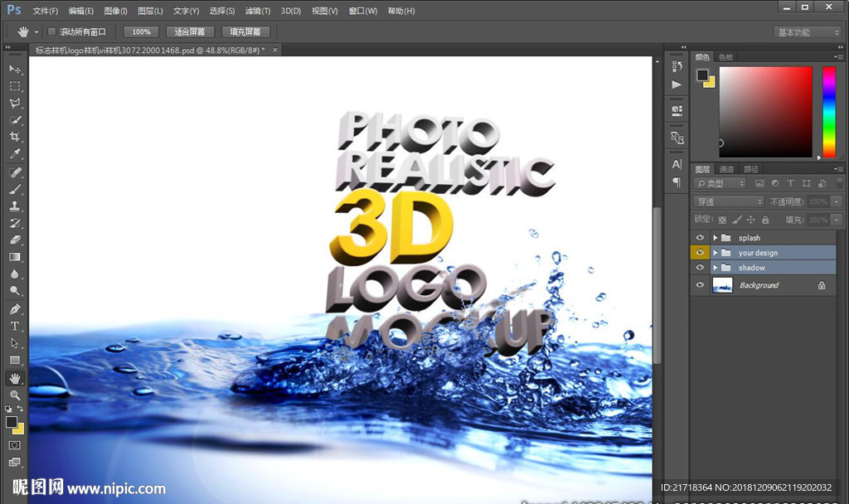This screenshot has height=504, width=849.
Task: Select the Quick Selection tool
Action: pyautogui.click(x=15, y=119)
